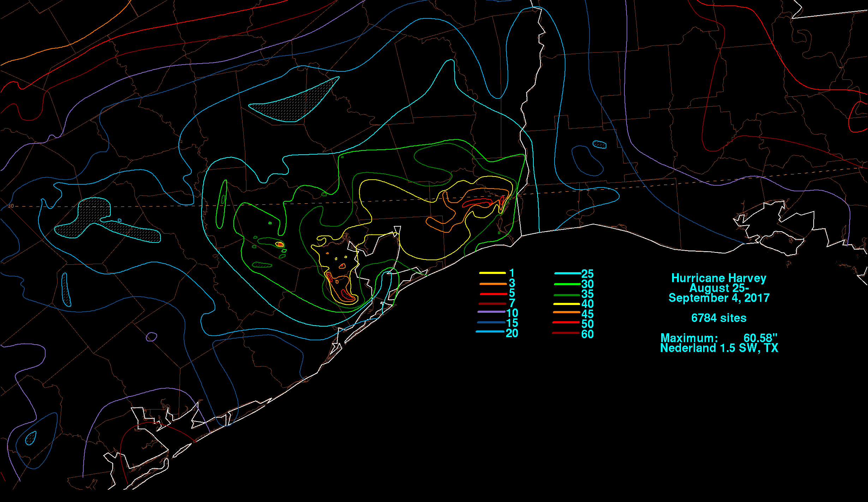Click the legend number 60
The height and width of the screenshot is (502, 868).
click(587, 334)
